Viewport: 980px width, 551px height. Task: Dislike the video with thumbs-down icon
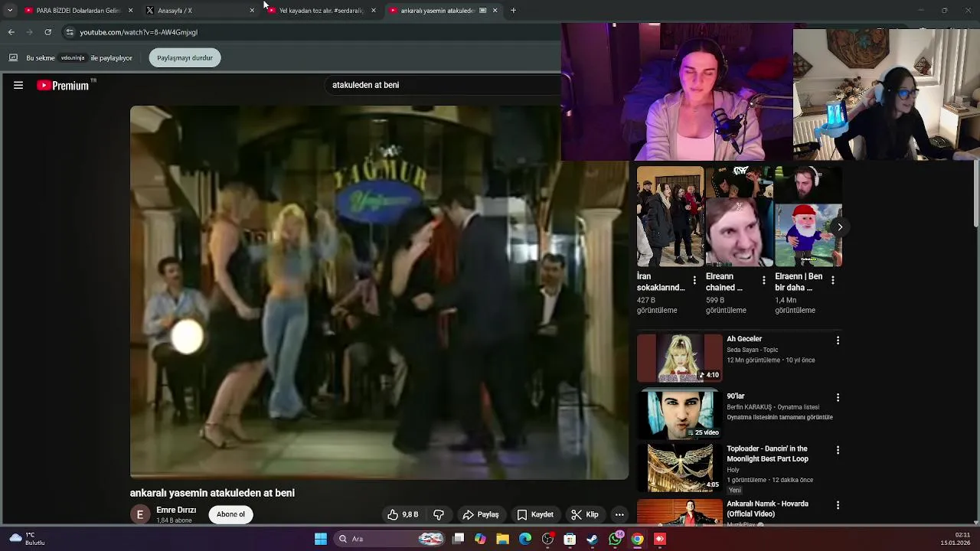point(439,514)
